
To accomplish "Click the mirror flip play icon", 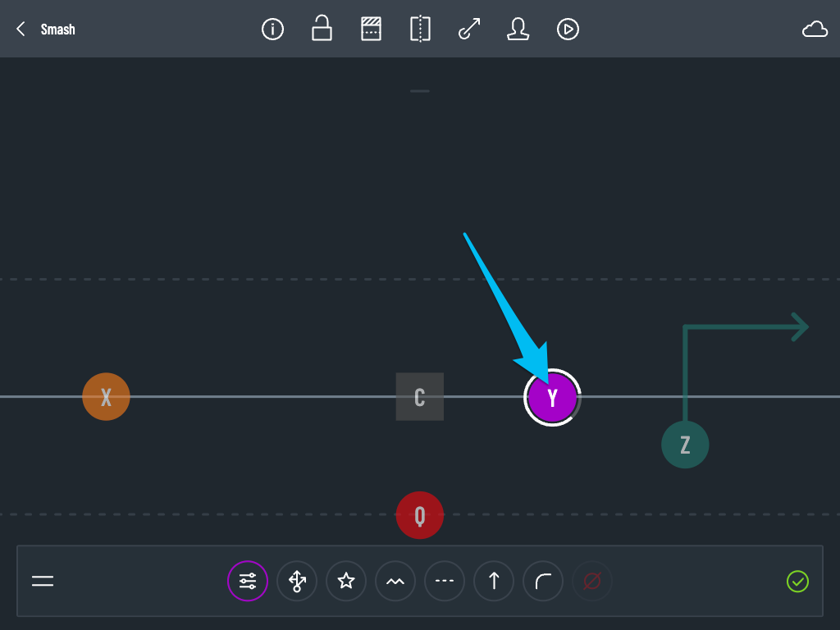I will [421, 29].
